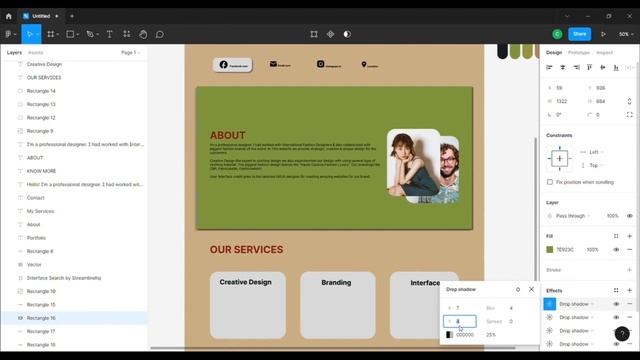Click the Align left icon

pos(549,67)
